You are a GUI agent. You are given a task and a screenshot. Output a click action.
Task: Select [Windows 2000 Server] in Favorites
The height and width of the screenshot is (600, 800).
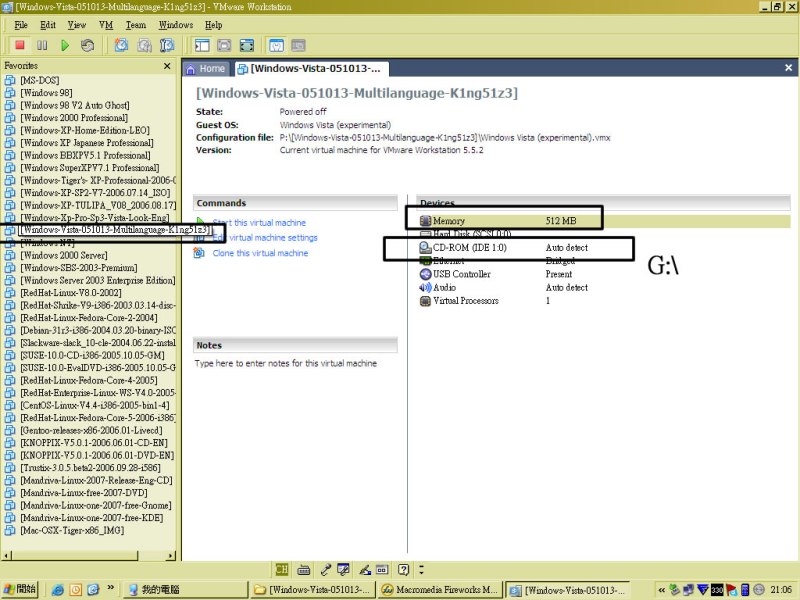pyautogui.click(x=64, y=255)
